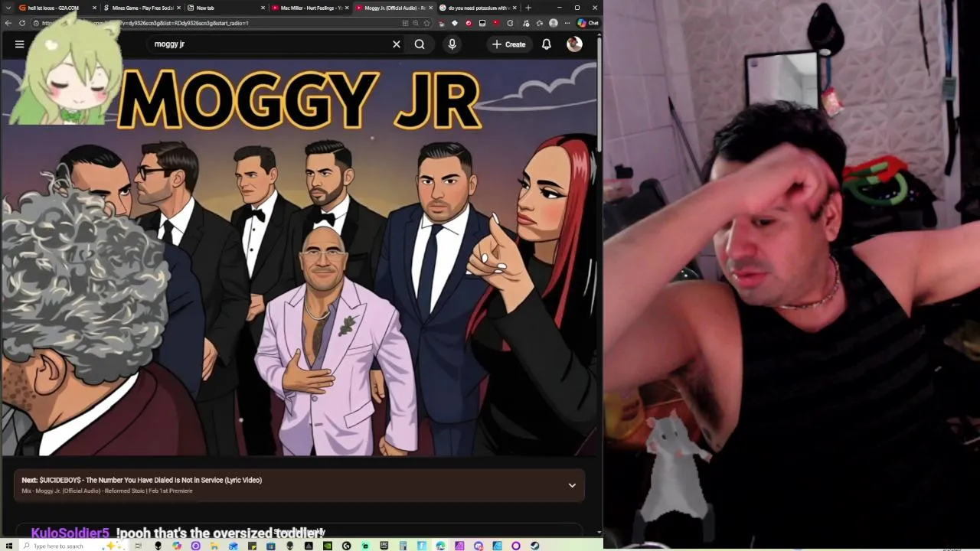
Task: Go back with the browser back arrow
Action: (8, 23)
